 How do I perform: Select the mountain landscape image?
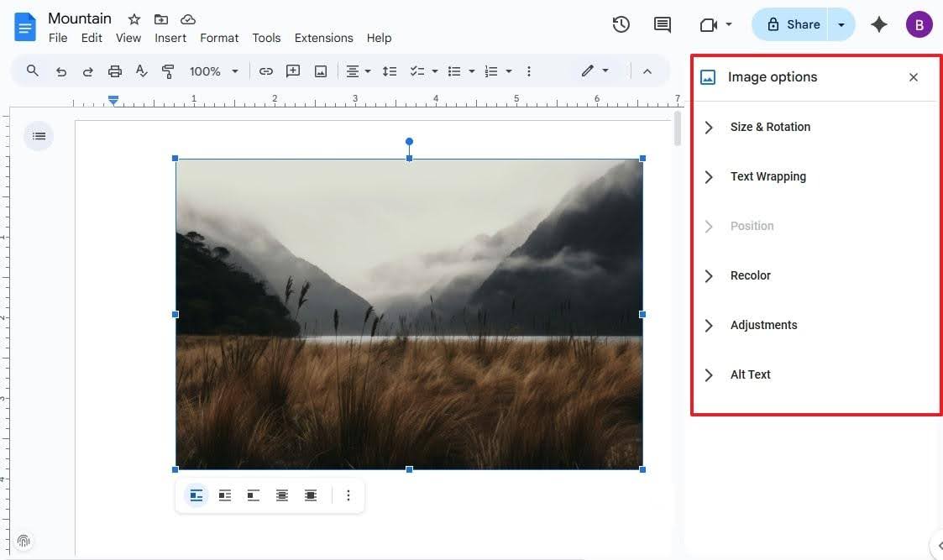[409, 314]
